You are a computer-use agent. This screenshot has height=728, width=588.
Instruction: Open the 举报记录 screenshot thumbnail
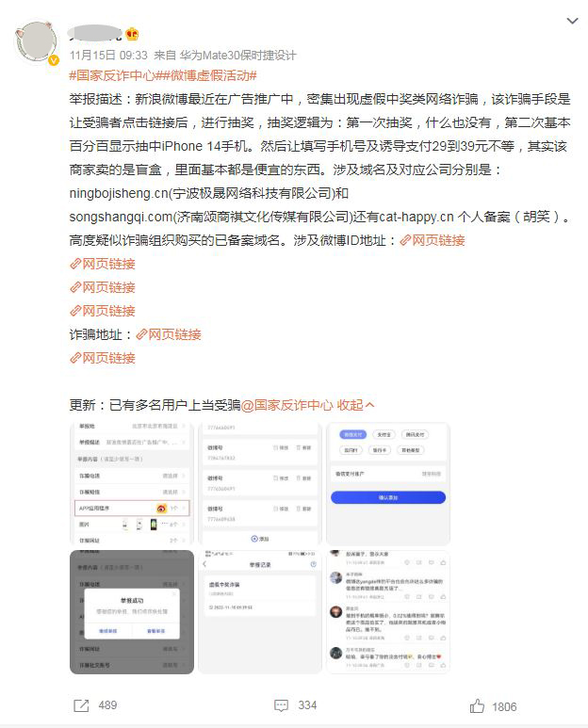(260, 612)
